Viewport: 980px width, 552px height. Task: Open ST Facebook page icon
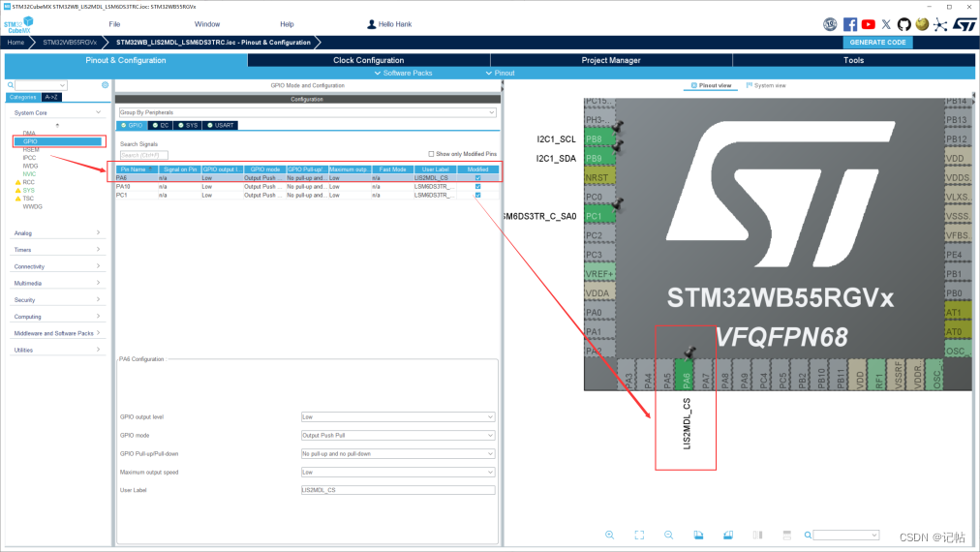tap(850, 24)
